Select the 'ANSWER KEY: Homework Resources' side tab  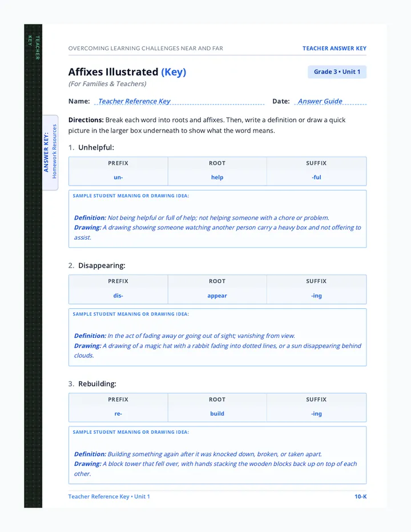pyautogui.click(x=50, y=152)
